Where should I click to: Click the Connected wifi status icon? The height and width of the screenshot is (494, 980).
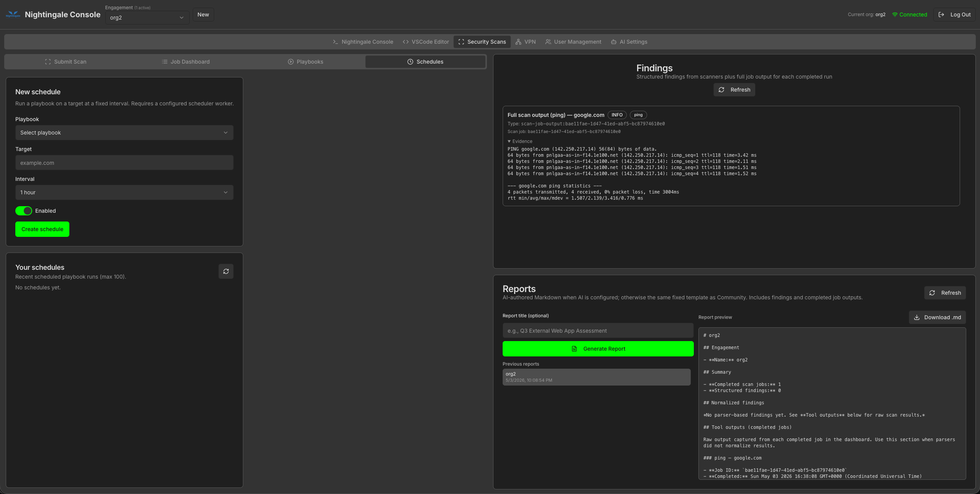click(895, 15)
